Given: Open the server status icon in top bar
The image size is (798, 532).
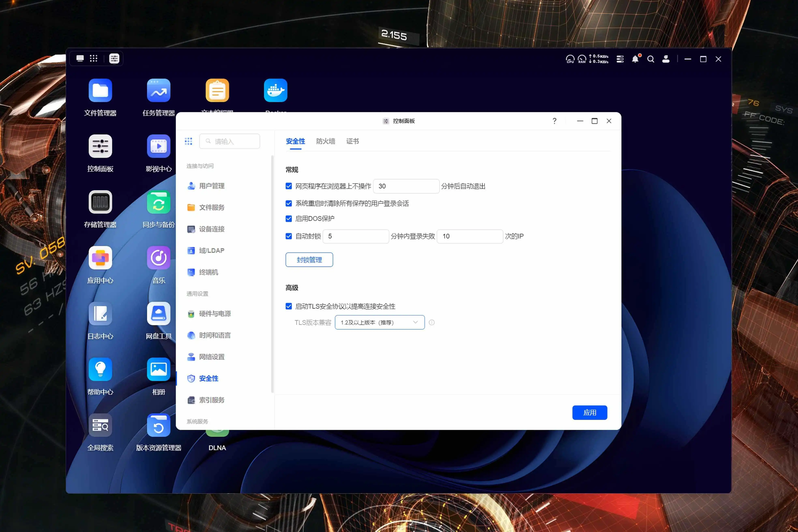Looking at the screenshot, I should pos(620,59).
